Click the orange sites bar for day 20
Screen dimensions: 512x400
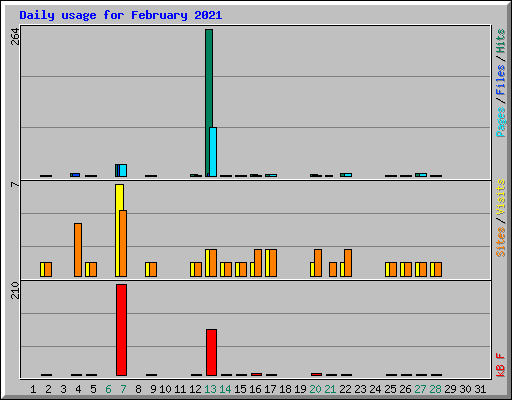[318, 263]
